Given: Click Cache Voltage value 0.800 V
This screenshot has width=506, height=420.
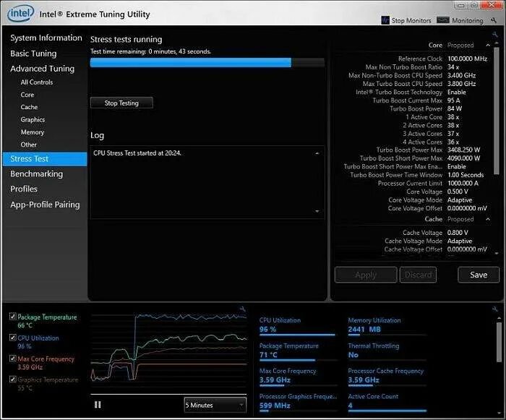Looking at the screenshot, I should [458, 233].
